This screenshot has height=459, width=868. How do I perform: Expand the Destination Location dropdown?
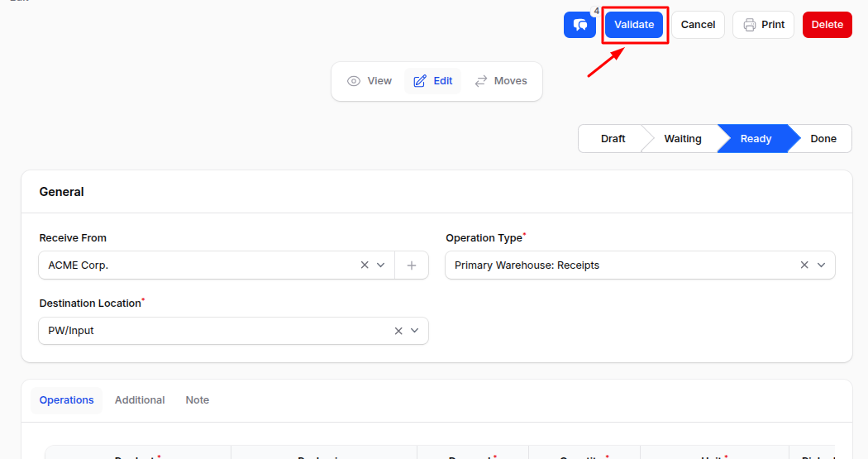tap(415, 331)
